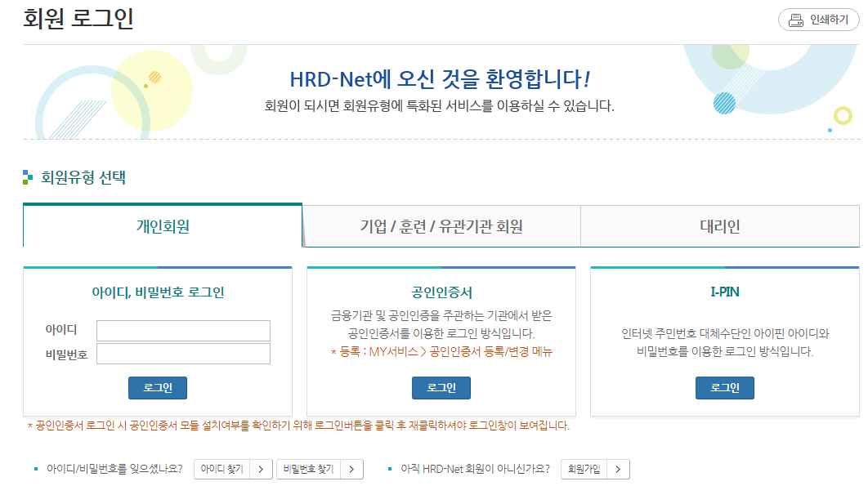The image size is (868, 486).
Task: Click the 비밀번호 field label
Action: click(x=66, y=354)
